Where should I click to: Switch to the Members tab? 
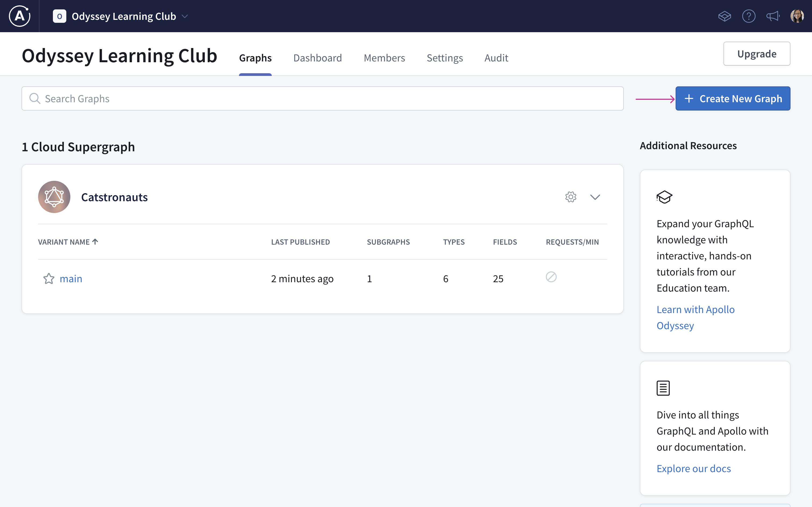tap(384, 57)
